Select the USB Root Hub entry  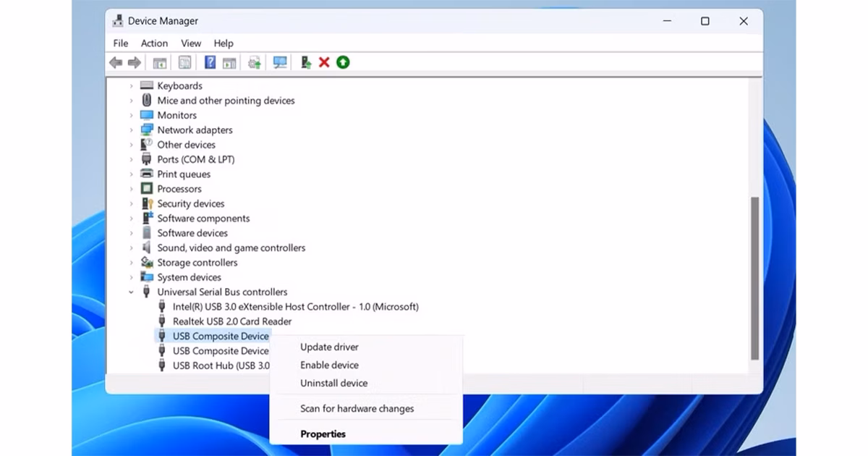221,366
